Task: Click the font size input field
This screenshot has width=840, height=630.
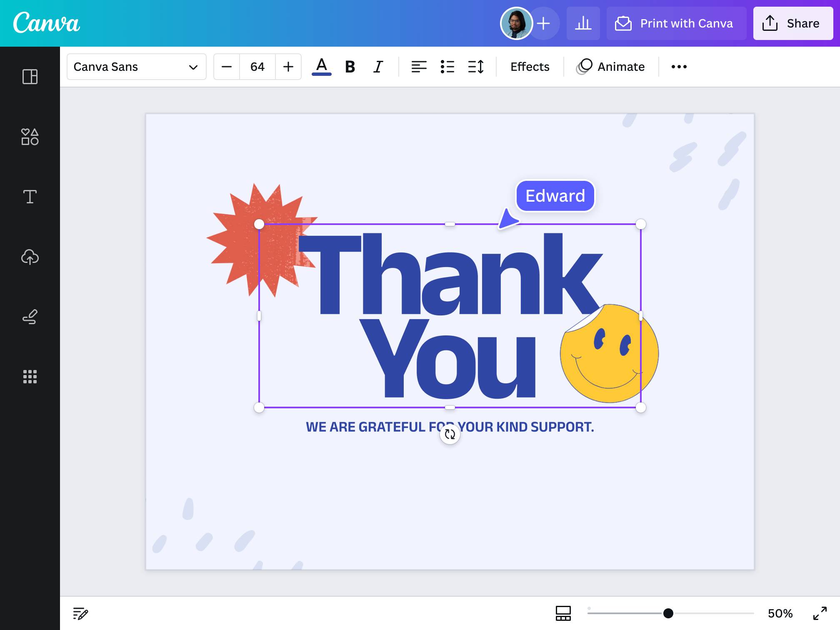Action: click(257, 67)
